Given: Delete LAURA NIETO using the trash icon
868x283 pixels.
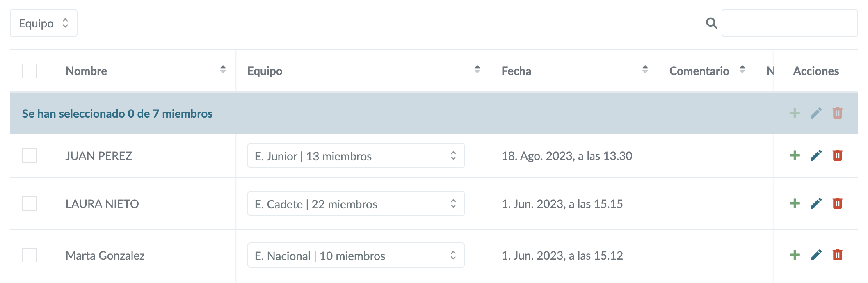Looking at the screenshot, I should point(837,203).
